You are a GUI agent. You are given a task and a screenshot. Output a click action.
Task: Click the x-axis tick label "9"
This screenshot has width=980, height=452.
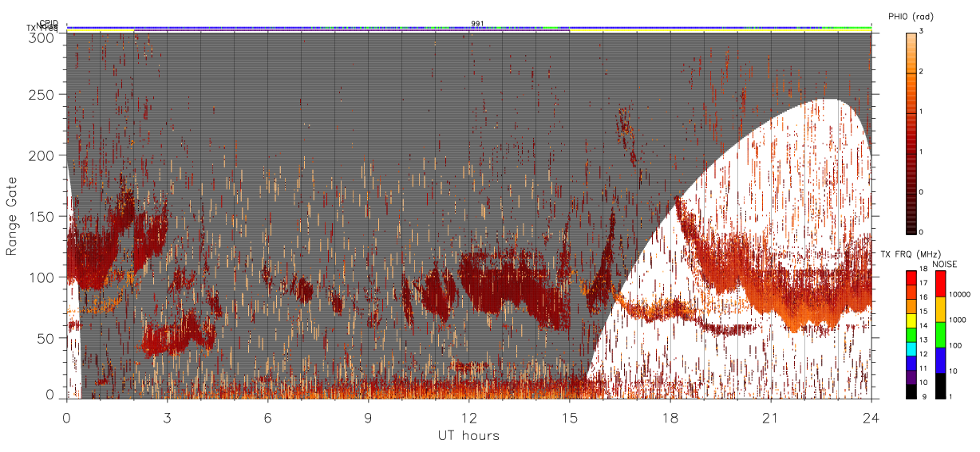[368, 417]
